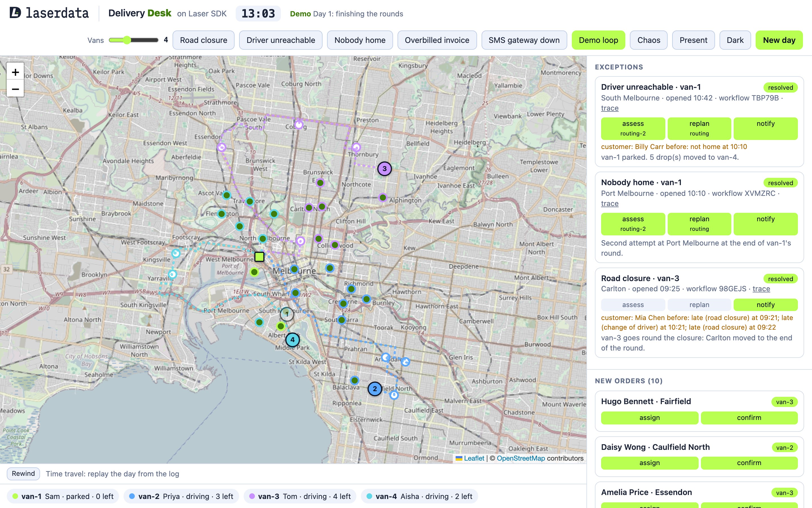Image resolution: width=812 pixels, height=508 pixels.
Task: Click cyan stop marker near Yarraville
Action: tap(173, 274)
